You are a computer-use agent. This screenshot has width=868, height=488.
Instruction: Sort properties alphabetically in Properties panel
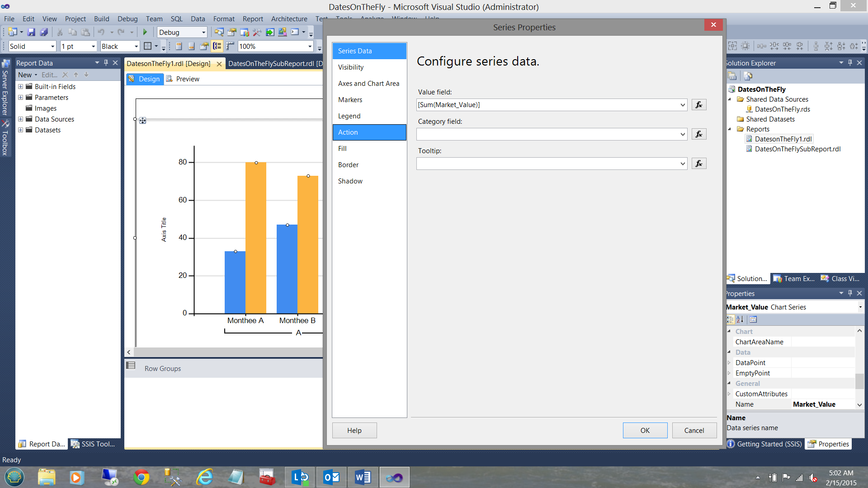(740, 319)
